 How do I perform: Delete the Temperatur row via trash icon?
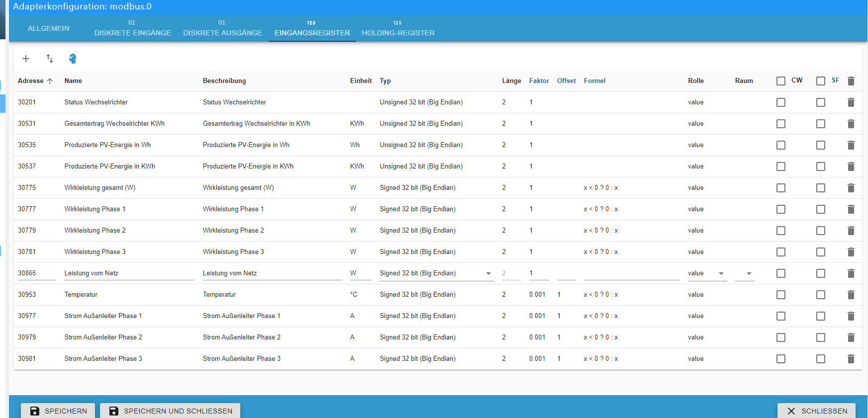pos(851,295)
